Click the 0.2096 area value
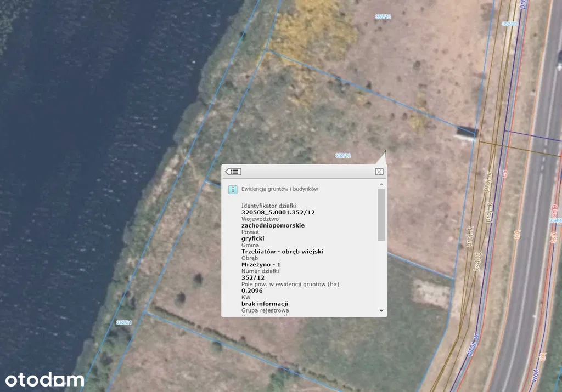This screenshot has width=562, height=392. click(251, 291)
